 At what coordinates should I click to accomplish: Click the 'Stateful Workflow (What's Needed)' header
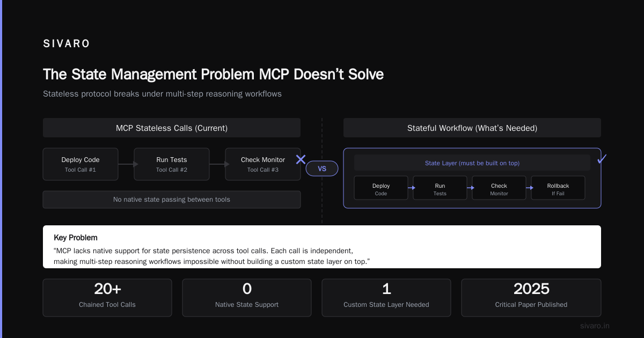[472, 128]
